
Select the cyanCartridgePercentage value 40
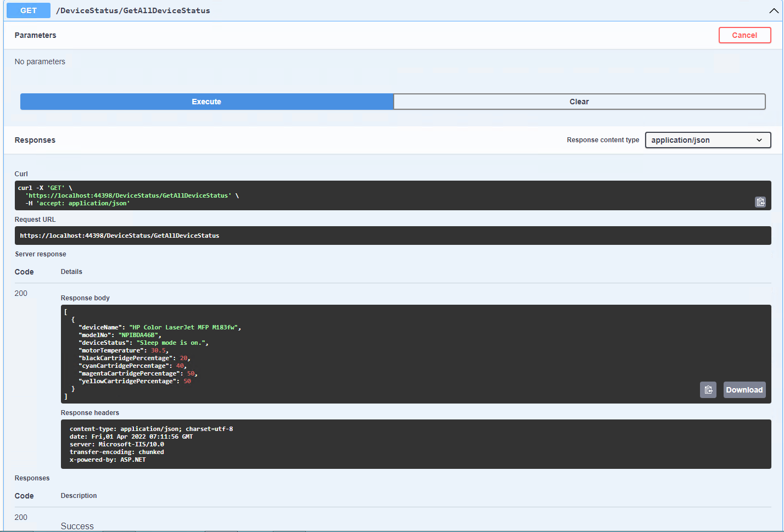180,366
